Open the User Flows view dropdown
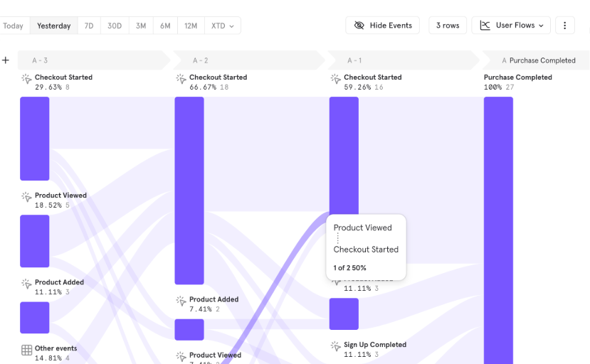The image size is (590, 364). (511, 25)
